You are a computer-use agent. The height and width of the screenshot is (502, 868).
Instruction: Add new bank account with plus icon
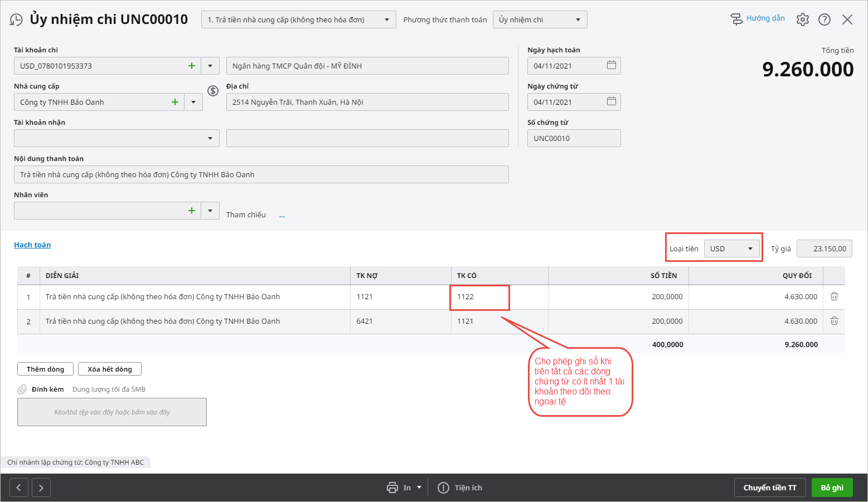click(x=192, y=66)
